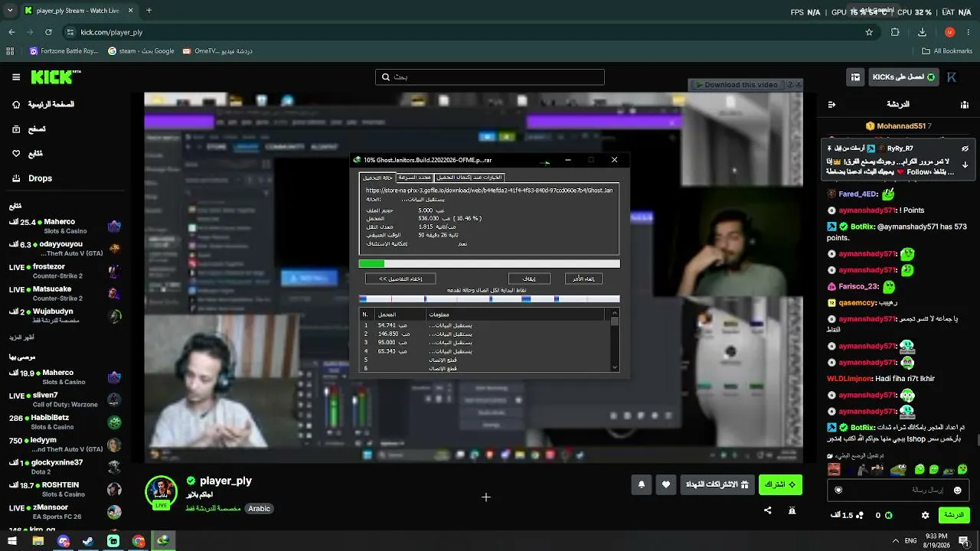
Task: Open a new browser tab with plus
Action: pos(149,11)
